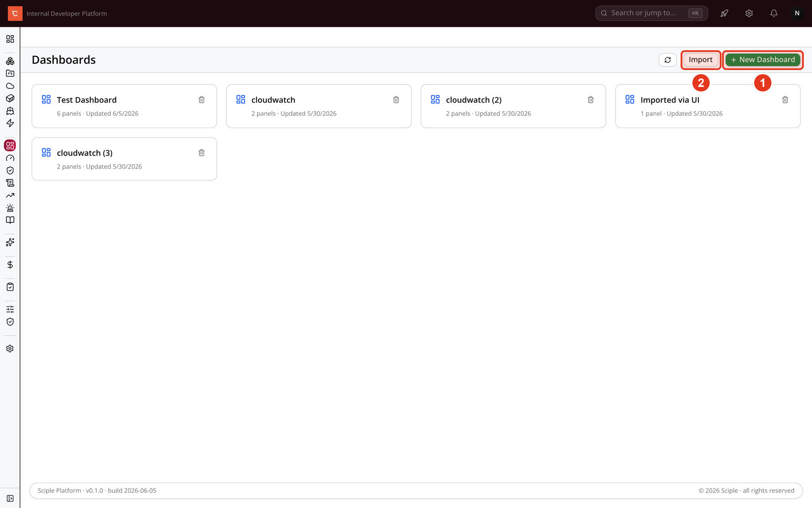Viewport: 812px width, 508px height.
Task: Open the grid overview icon atop the sidebar
Action: pos(10,39)
